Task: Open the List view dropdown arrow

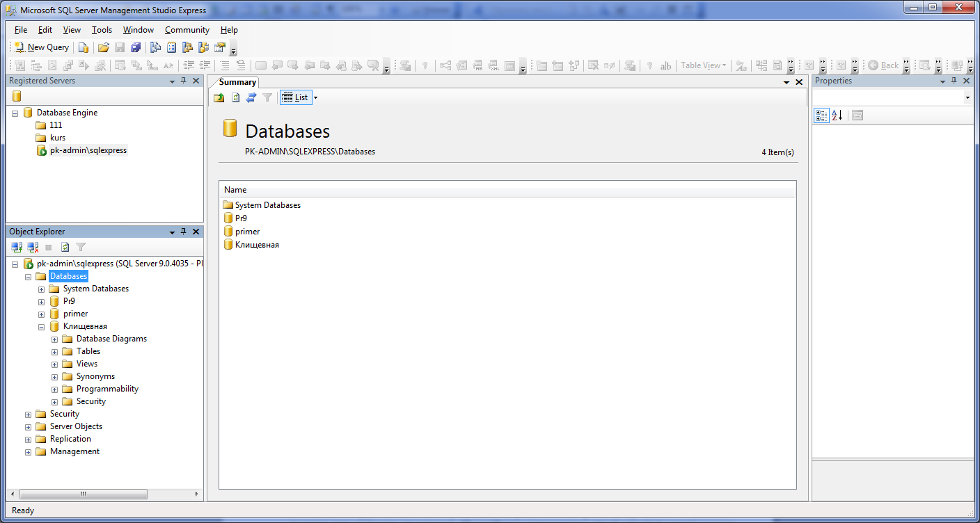Action: [x=316, y=97]
